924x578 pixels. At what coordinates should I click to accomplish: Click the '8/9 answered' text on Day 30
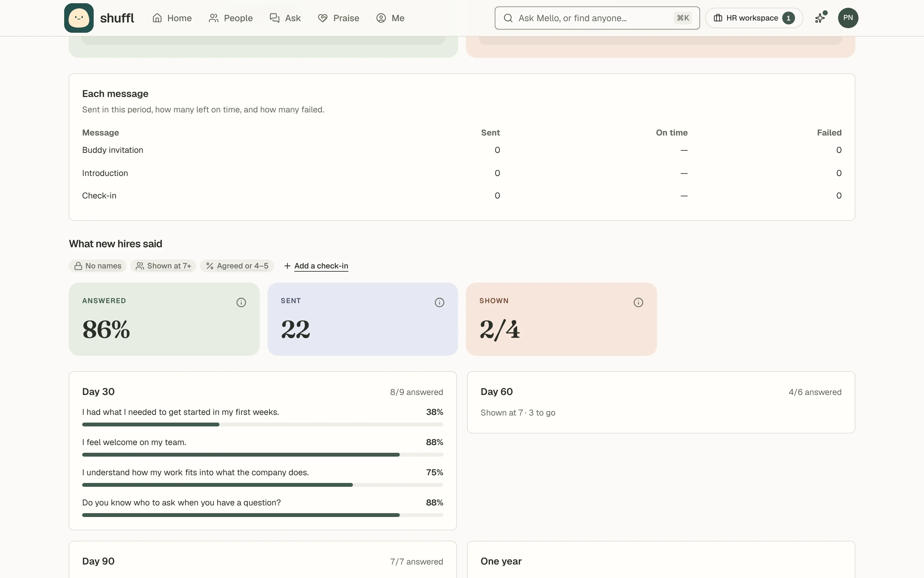tap(416, 392)
